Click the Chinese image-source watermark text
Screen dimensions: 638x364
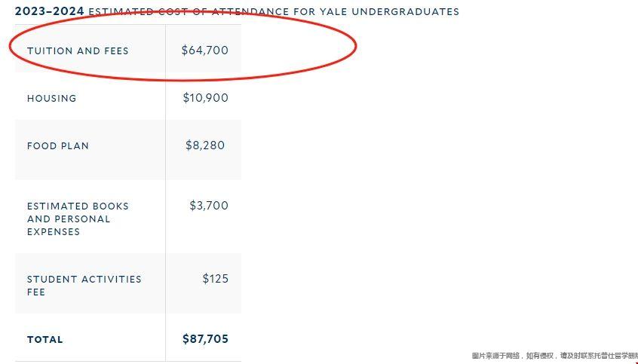coord(554,356)
